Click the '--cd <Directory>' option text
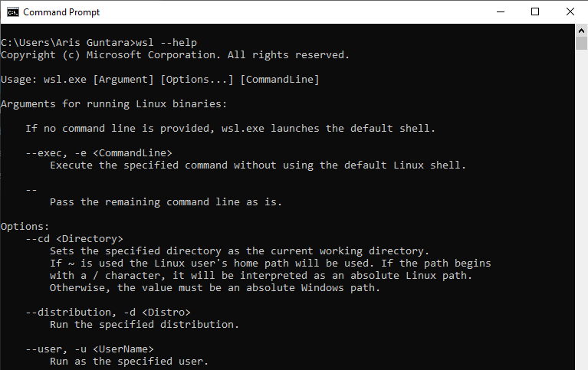 point(74,239)
